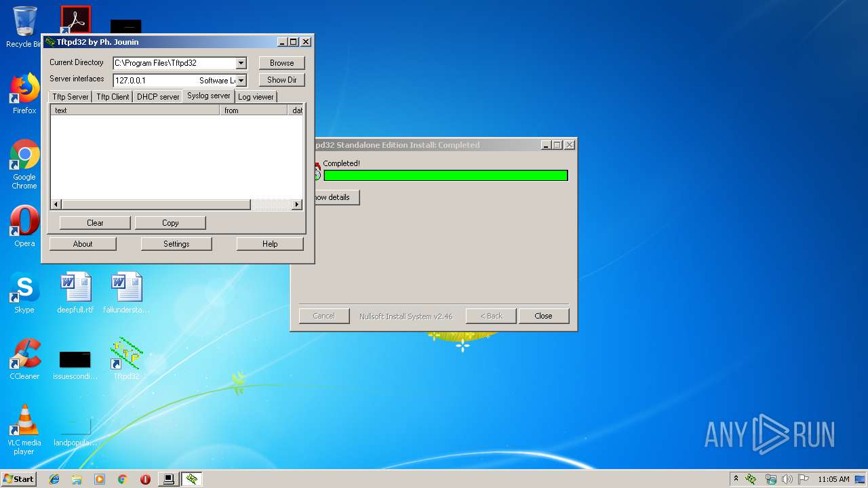Select the Syslog server tab
Viewport: 868px width, 488px height.
click(209, 96)
